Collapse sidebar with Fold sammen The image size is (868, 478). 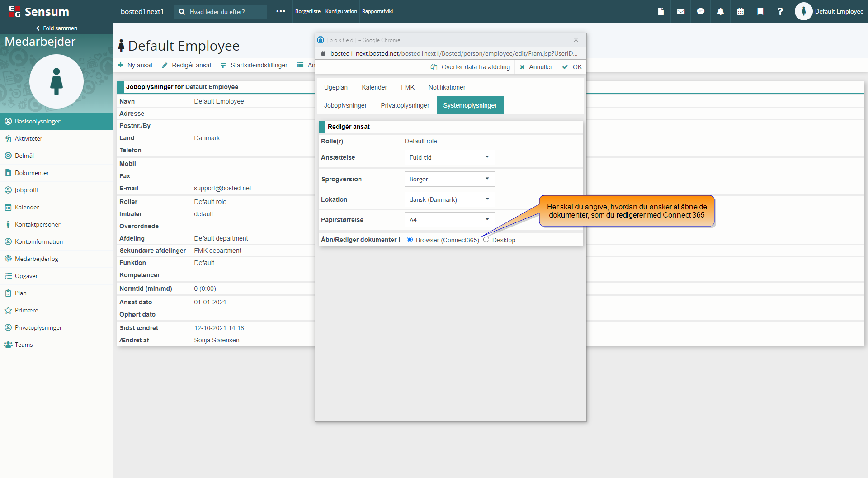[x=57, y=28]
